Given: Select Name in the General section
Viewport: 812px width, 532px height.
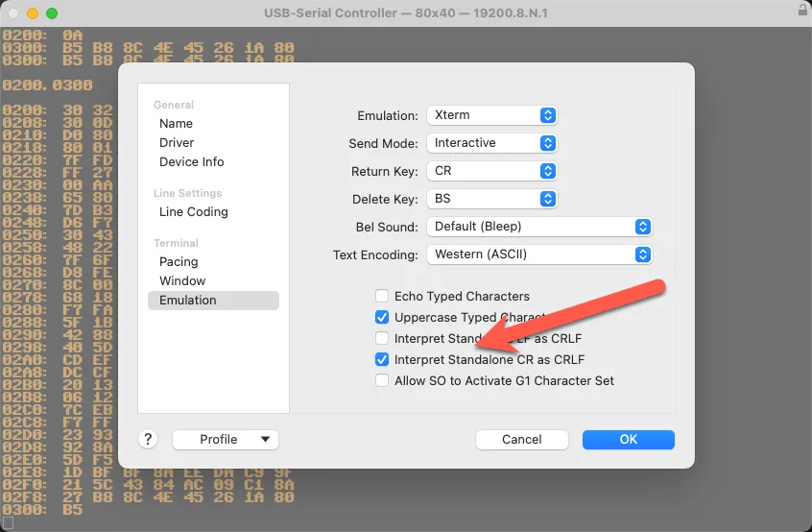Looking at the screenshot, I should tap(177, 123).
